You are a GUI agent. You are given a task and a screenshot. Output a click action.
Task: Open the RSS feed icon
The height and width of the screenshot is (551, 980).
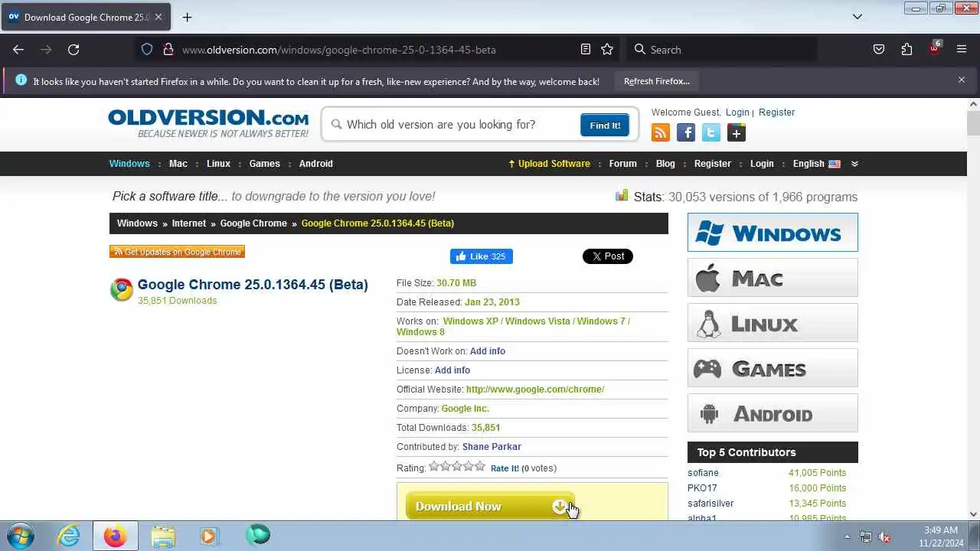click(660, 133)
